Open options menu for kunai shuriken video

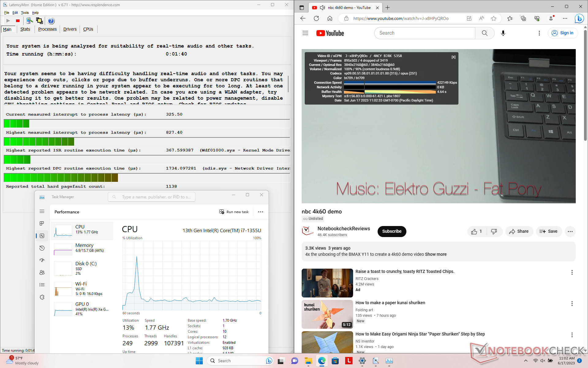[572, 304]
